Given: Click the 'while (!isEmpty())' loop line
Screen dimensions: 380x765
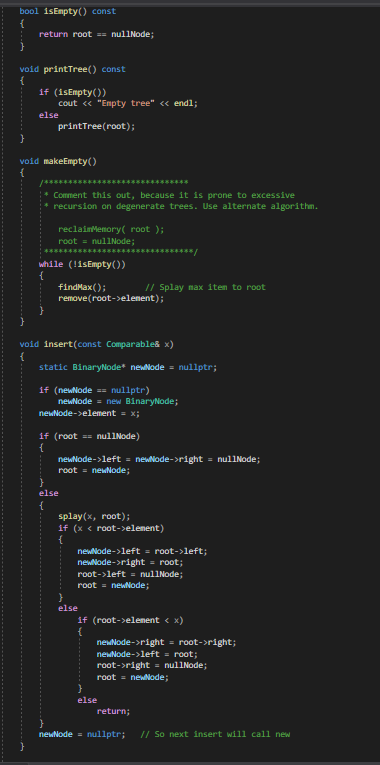Looking at the screenshot, I should pos(82,264).
